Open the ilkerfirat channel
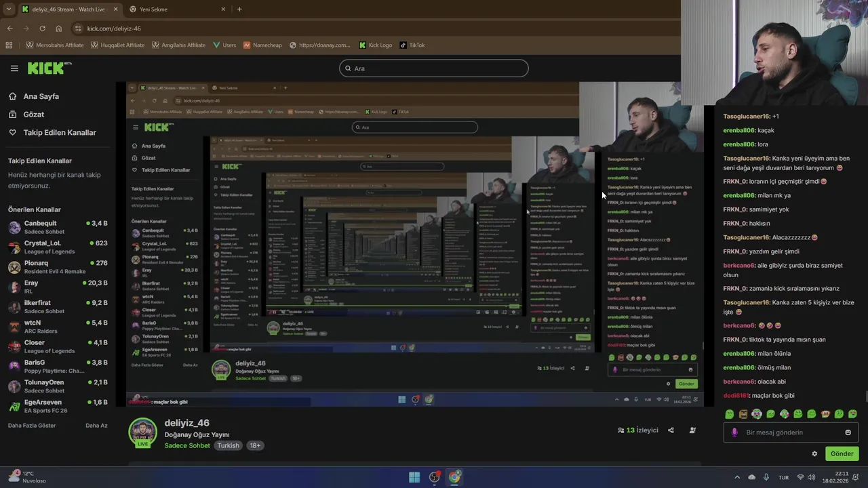This screenshot has width=868, height=488. click(x=58, y=306)
